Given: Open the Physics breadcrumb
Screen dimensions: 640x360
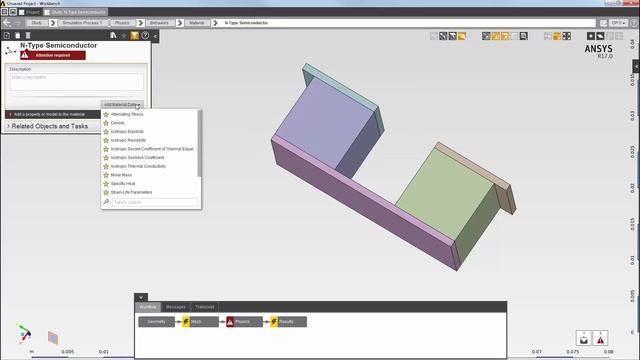Looking at the screenshot, I should (122, 23).
